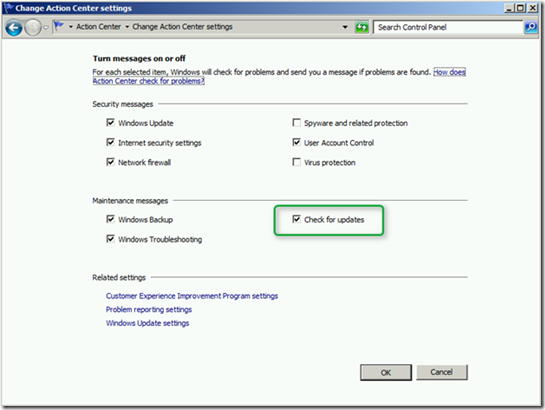Viewport: 545px width, 410px height.
Task: Select Action Center breadcrumb item
Action: point(98,27)
